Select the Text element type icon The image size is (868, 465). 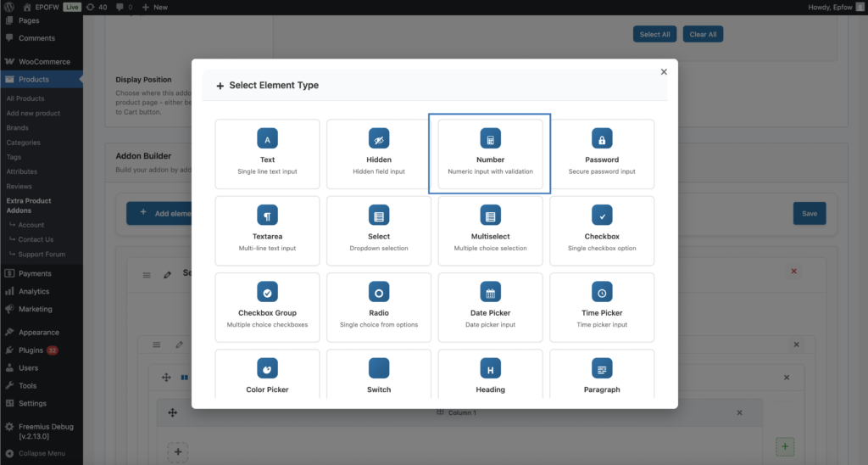click(x=267, y=139)
